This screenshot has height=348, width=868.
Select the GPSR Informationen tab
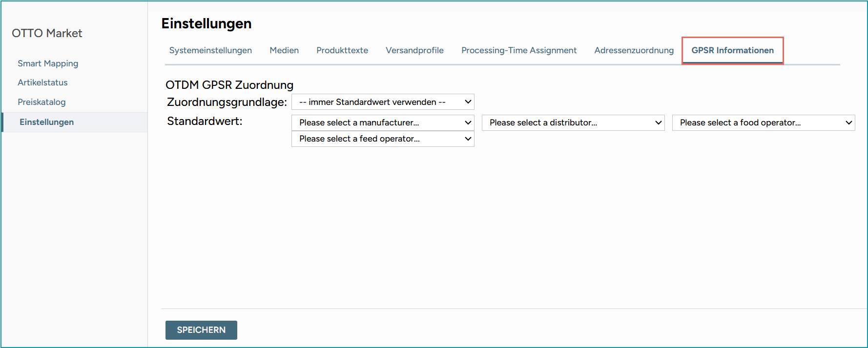(732, 50)
